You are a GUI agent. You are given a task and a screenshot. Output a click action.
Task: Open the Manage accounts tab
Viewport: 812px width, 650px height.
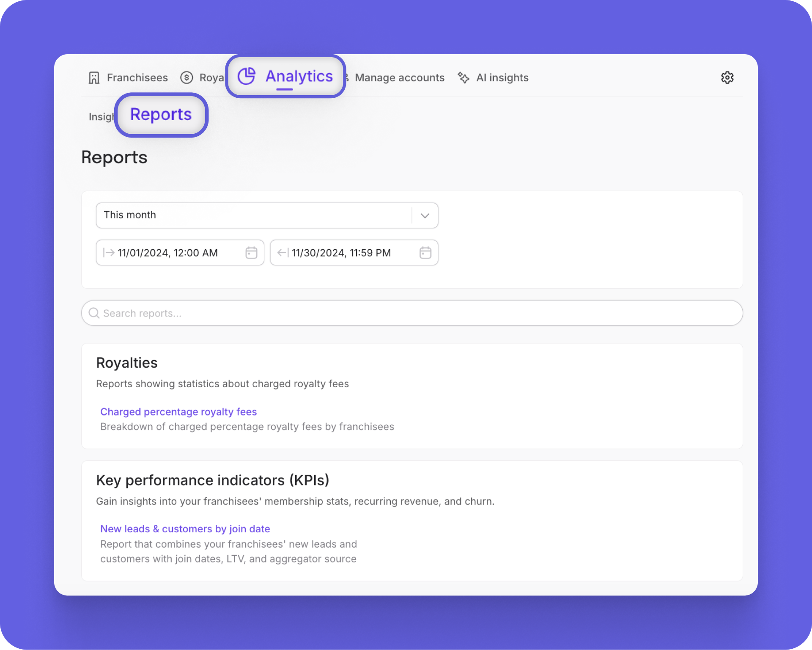point(399,78)
